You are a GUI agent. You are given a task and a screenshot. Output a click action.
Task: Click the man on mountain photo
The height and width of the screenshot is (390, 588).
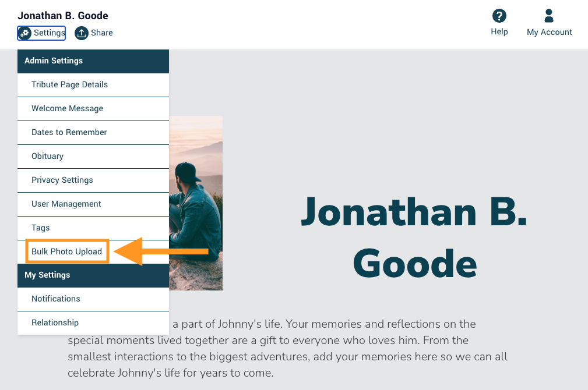[196, 203]
